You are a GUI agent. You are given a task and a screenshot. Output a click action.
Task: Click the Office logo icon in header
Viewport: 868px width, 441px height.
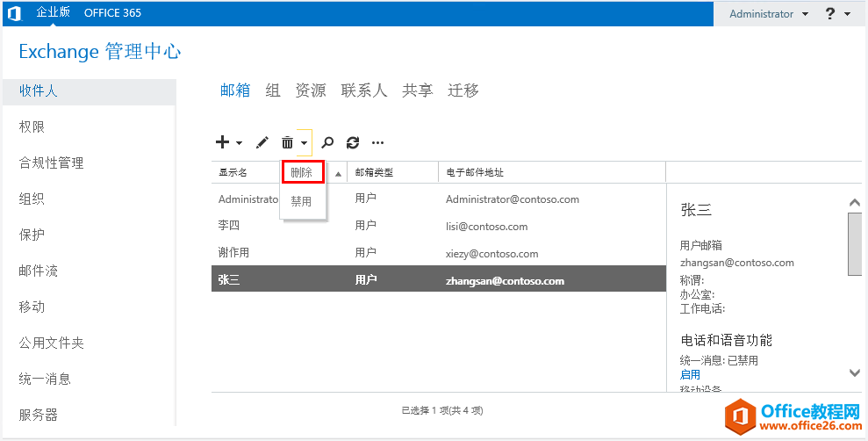14,13
